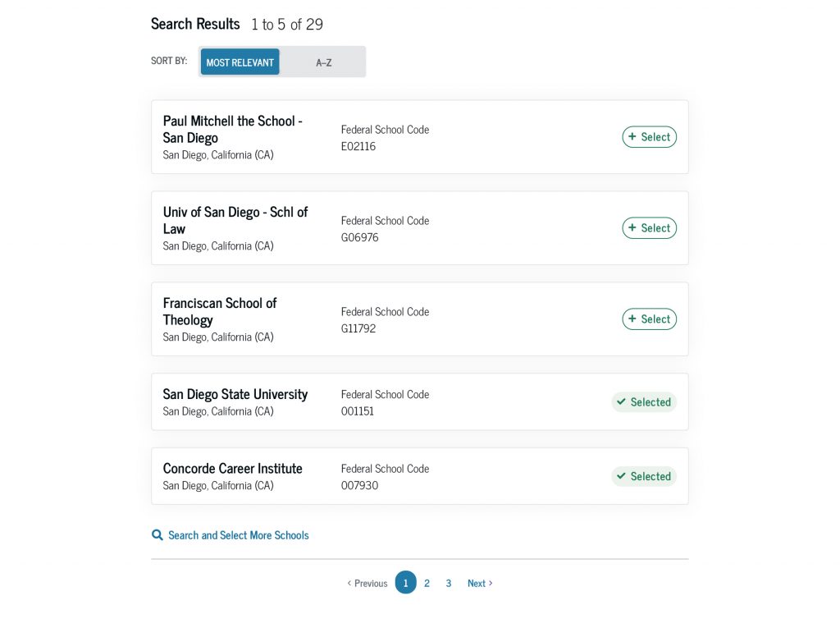Deselect Concorde Career Institute
840x619 pixels.
pos(643,476)
